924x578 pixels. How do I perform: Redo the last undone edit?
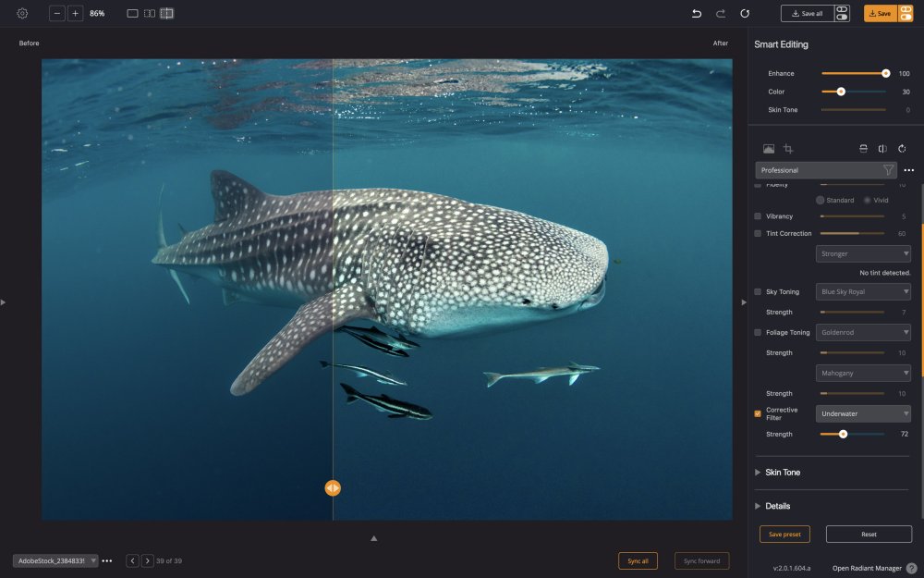(x=720, y=13)
